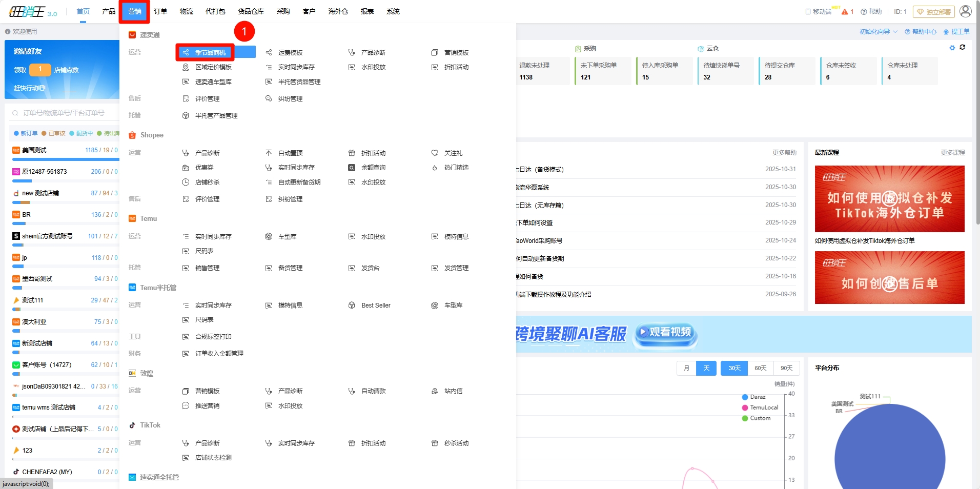Switch the chart to 月 view
980x489 pixels.
686,368
